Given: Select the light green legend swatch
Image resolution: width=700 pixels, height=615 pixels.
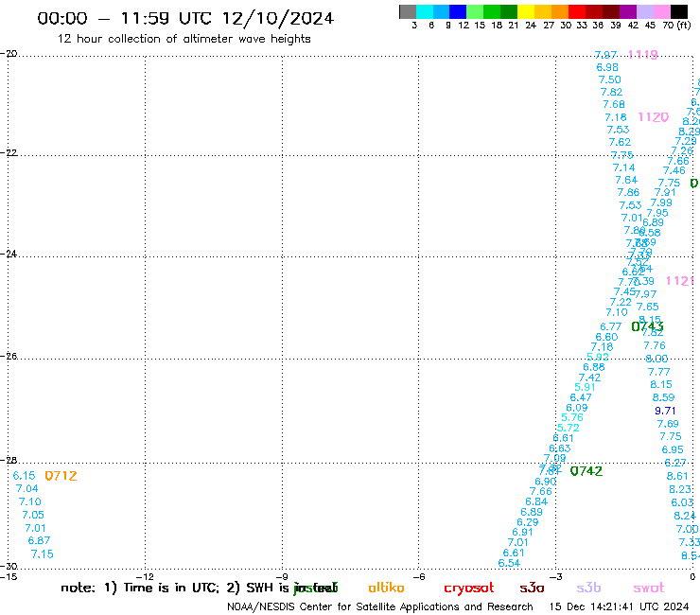Looking at the screenshot, I should [x=475, y=11].
